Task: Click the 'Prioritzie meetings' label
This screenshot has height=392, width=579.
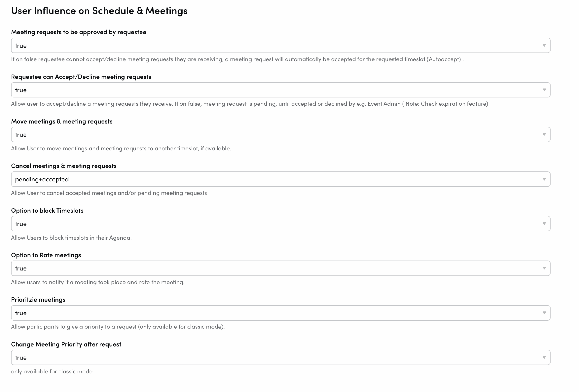Action: point(38,299)
